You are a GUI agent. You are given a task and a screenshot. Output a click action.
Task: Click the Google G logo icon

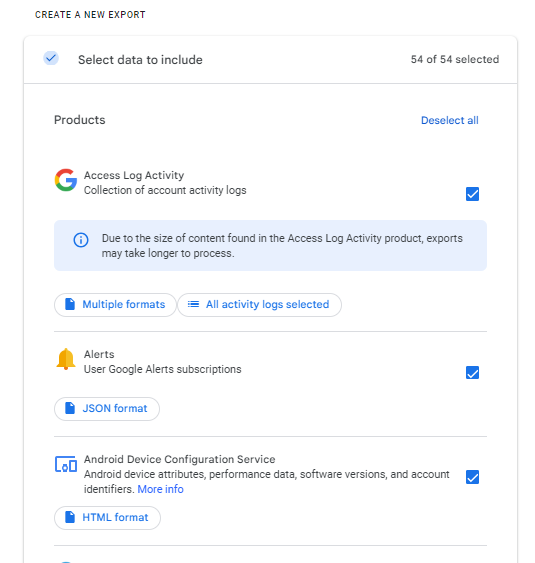tap(66, 180)
